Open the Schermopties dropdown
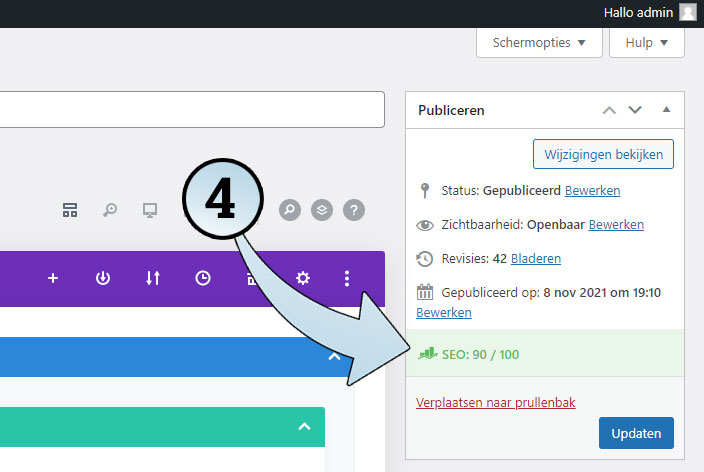 pos(539,43)
